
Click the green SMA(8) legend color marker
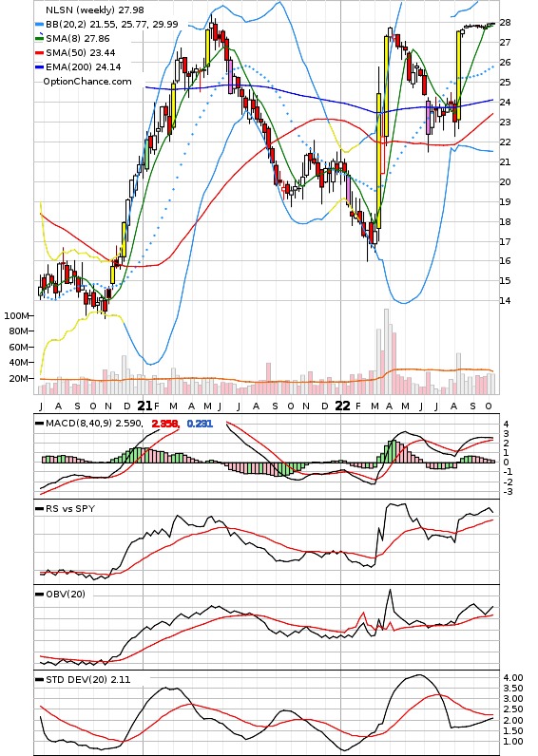pyautogui.click(x=40, y=38)
